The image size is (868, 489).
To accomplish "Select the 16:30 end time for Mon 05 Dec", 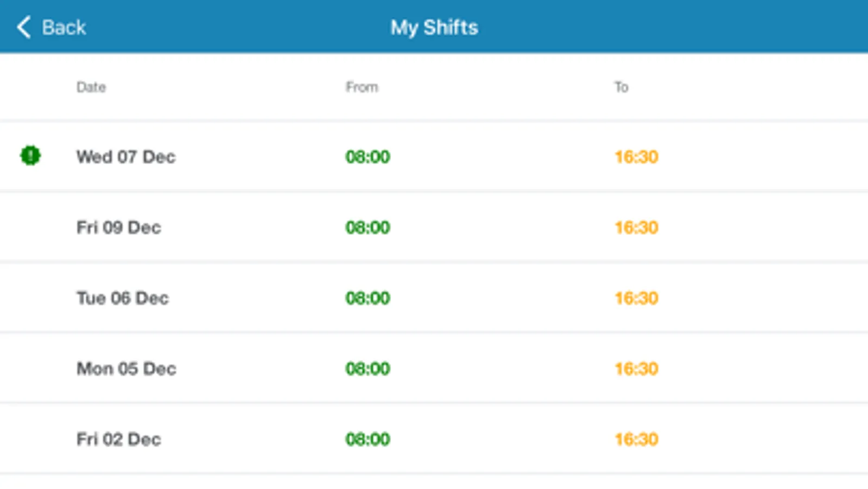I will pos(636,368).
